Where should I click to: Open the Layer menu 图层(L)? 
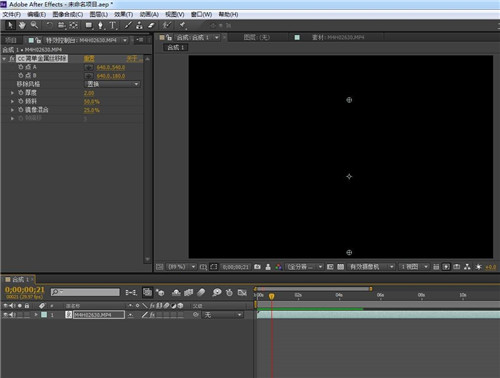(99, 14)
